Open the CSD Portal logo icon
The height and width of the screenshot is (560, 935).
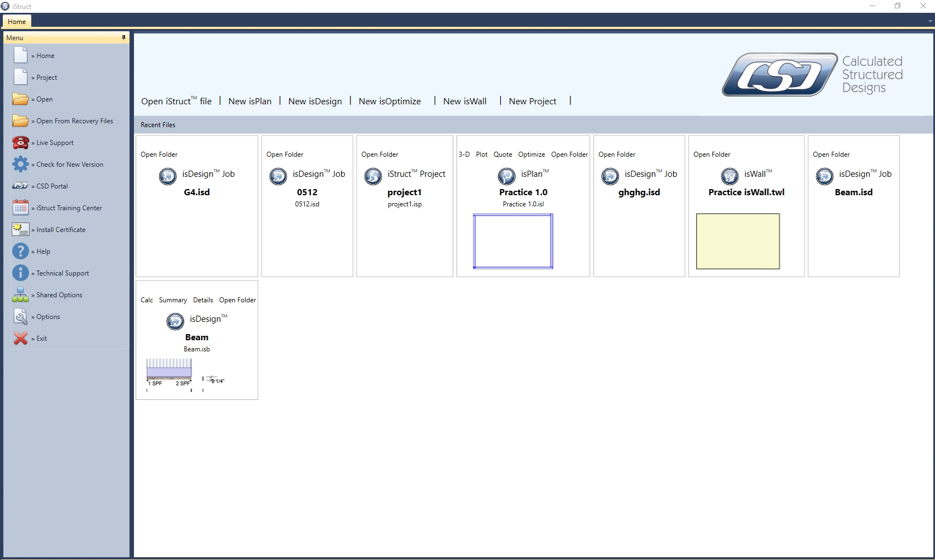tap(21, 186)
